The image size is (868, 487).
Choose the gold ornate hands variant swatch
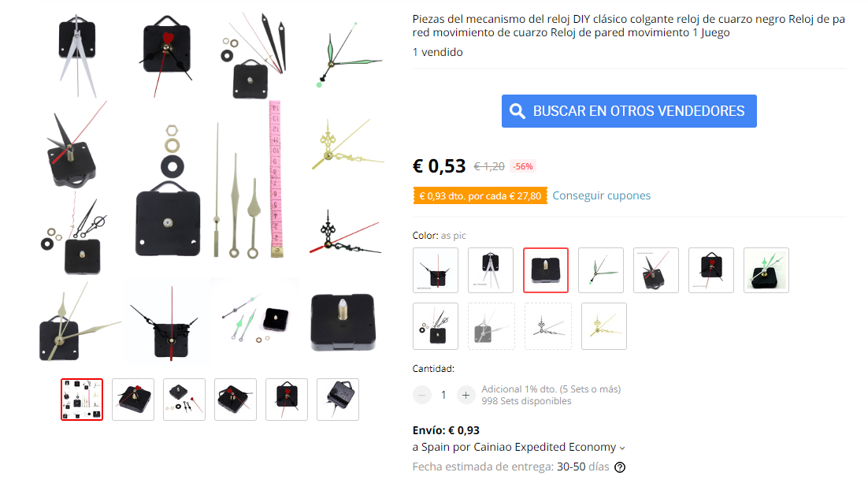[604, 326]
